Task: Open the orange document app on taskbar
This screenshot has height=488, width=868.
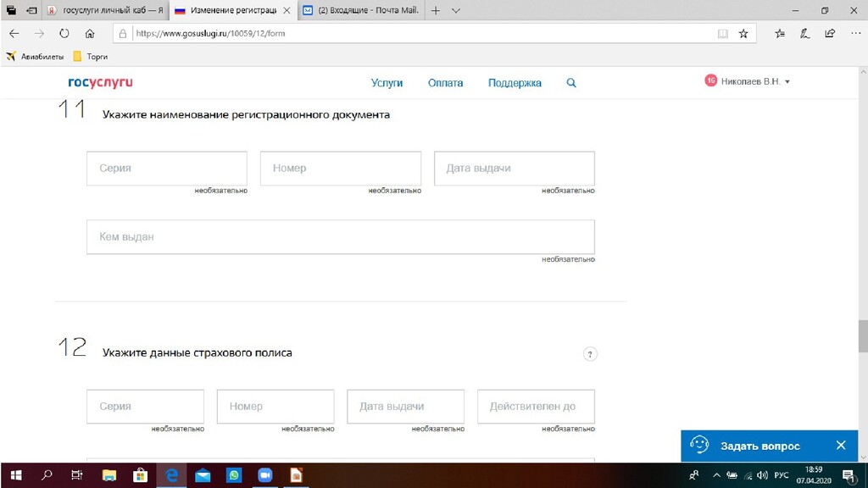Action: point(296,475)
